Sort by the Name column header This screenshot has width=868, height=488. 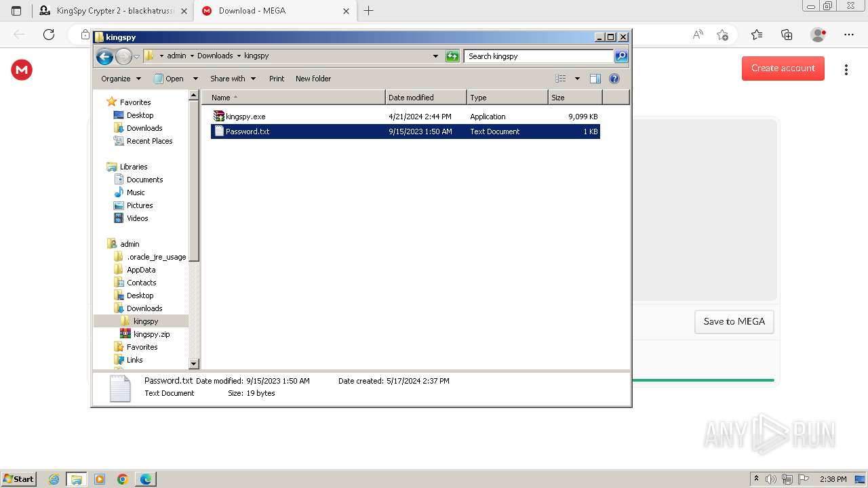pos(294,98)
